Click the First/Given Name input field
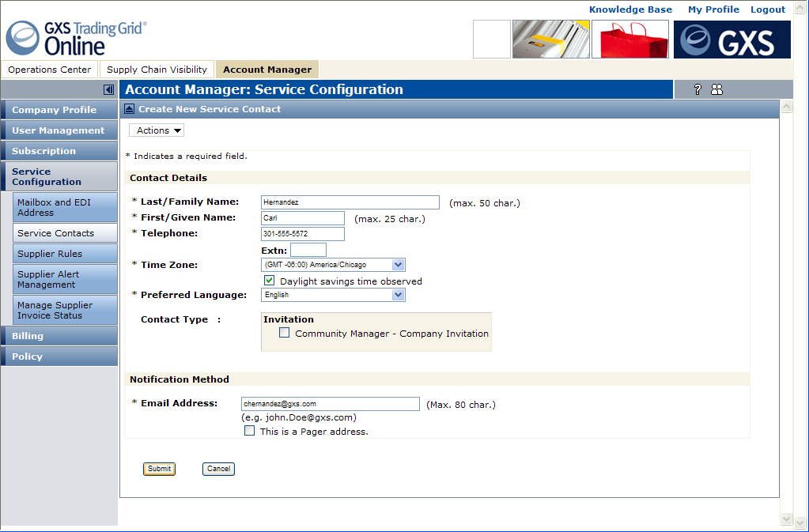Image resolution: width=809 pixels, height=532 pixels. (303, 218)
